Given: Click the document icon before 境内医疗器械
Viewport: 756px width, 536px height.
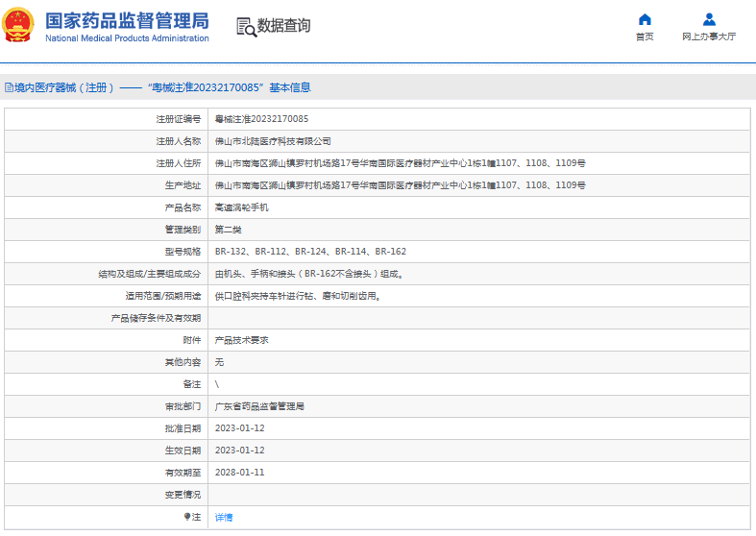Looking at the screenshot, I should pos(9,87).
